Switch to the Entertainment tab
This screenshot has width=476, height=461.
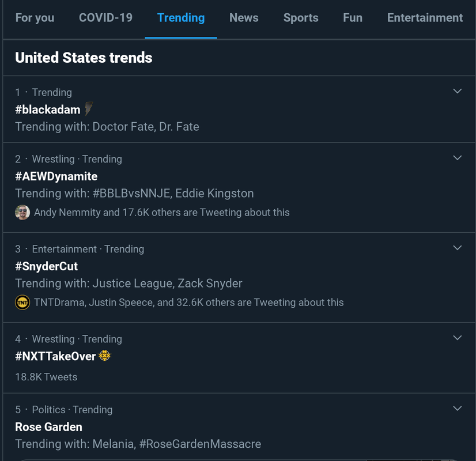tap(425, 18)
